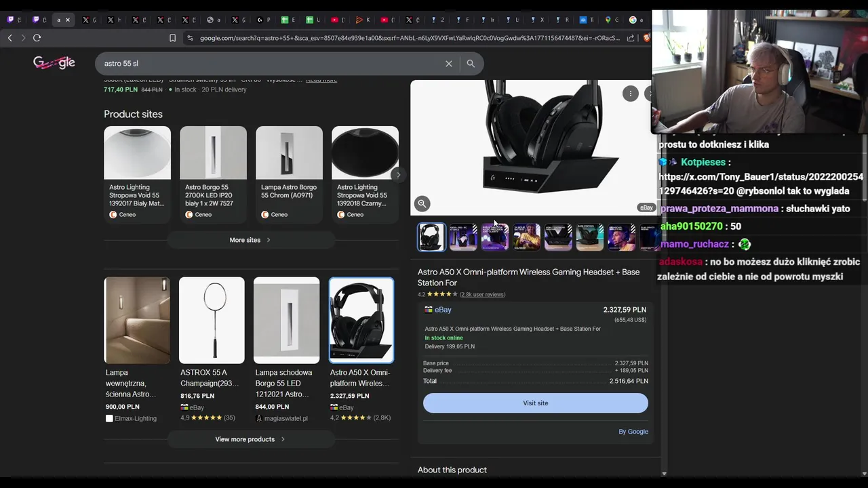Click the share icon in the address bar
The width and height of the screenshot is (868, 488).
631,38
